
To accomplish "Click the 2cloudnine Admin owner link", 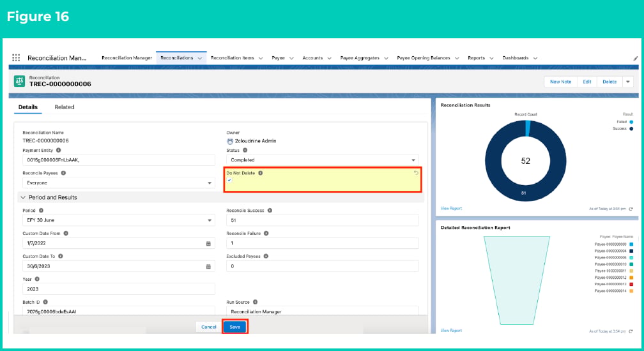I will [256, 141].
